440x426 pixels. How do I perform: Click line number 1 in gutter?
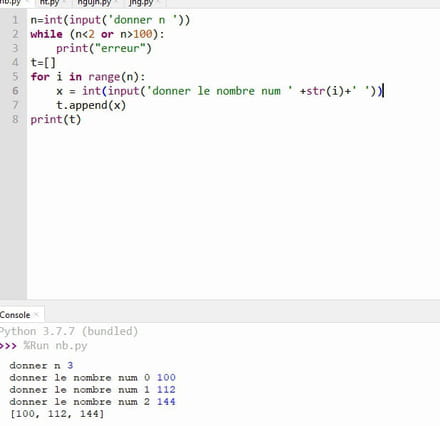pyautogui.click(x=15, y=20)
